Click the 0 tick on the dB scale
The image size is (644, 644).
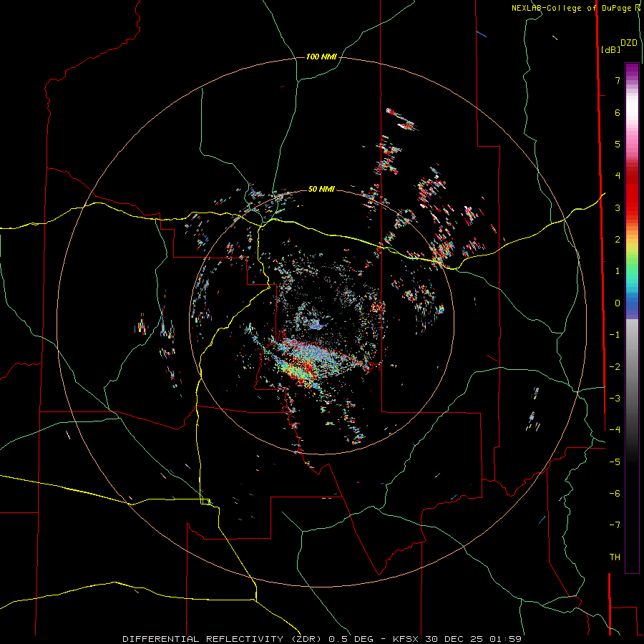pyautogui.click(x=618, y=303)
